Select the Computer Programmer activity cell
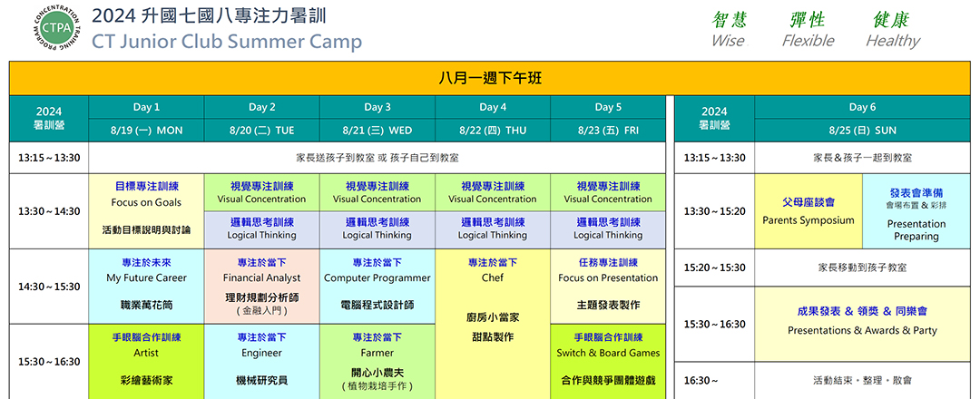980x399 pixels. pos(377,286)
